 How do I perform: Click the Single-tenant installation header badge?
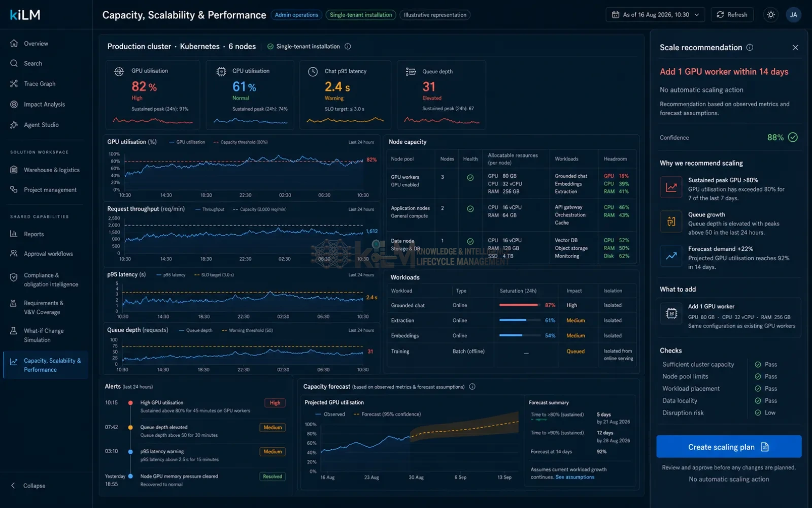pos(361,15)
